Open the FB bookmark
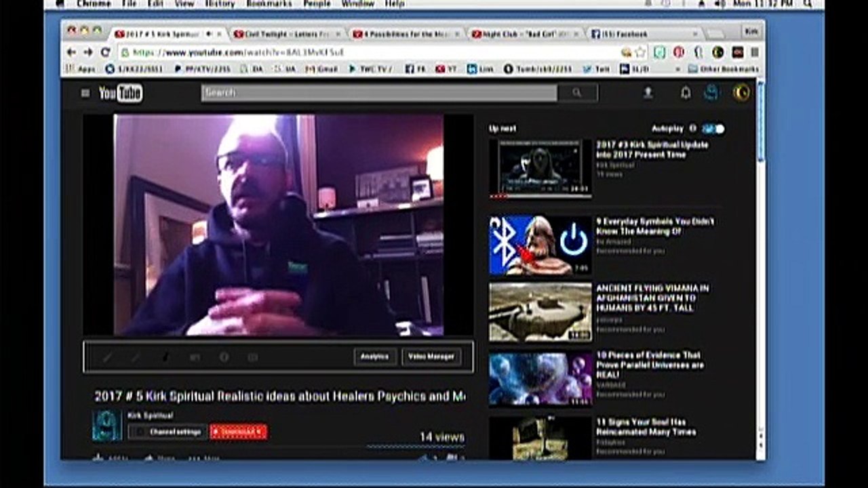The width and height of the screenshot is (868, 488). tap(416, 69)
